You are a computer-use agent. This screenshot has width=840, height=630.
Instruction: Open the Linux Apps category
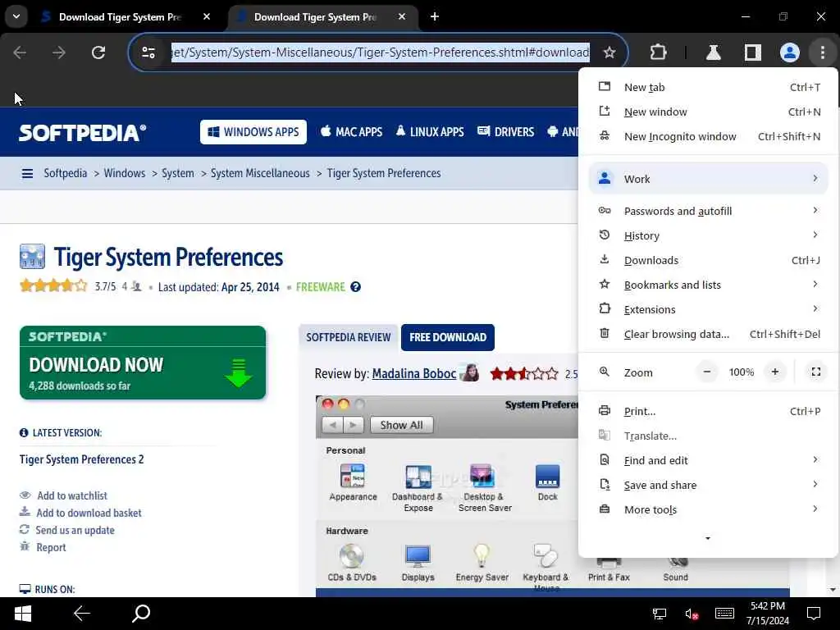coord(430,132)
